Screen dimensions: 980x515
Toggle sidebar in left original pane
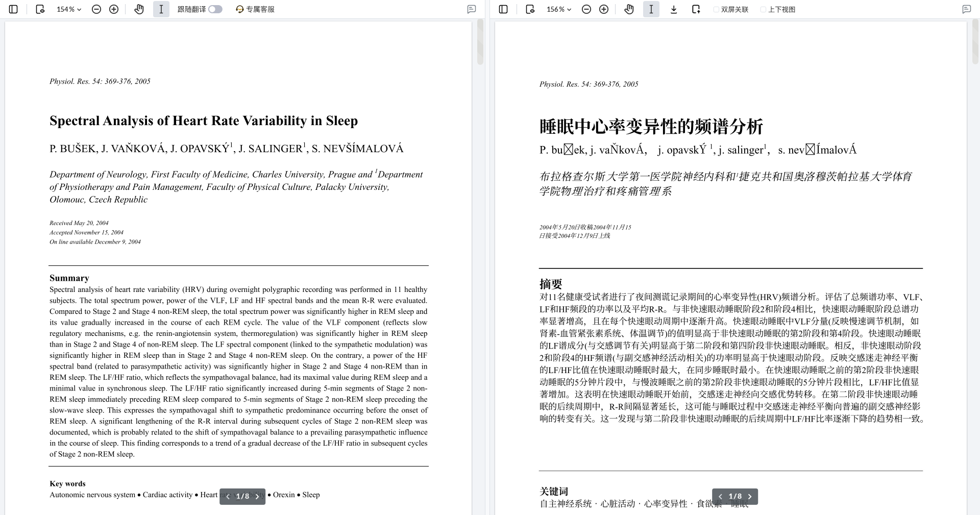(14, 9)
